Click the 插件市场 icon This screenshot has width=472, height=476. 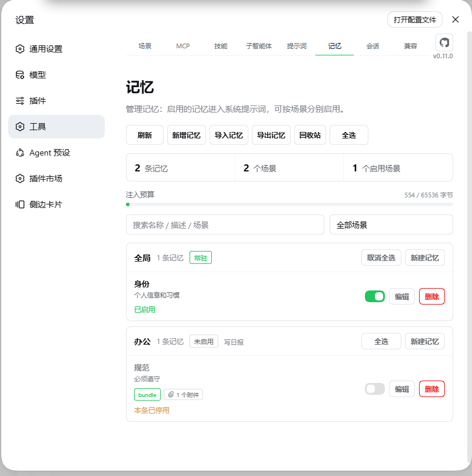click(x=20, y=178)
